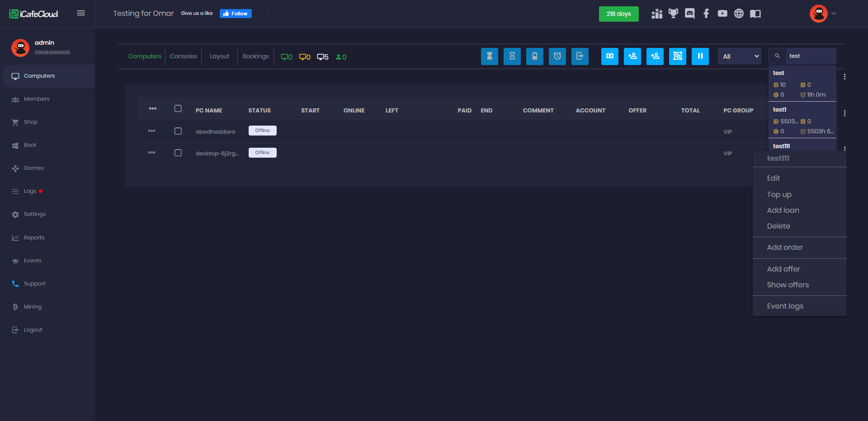Open the trophy icon in the header
The height and width of the screenshot is (421, 868).
pos(673,14)
